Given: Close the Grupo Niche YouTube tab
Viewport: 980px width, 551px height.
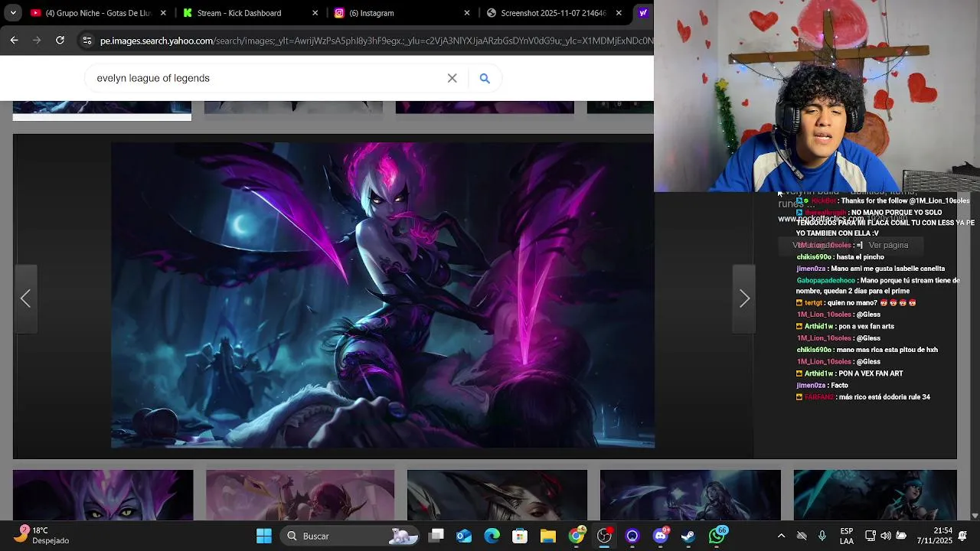Looking at the screenshot, I should tap(163, 13).
